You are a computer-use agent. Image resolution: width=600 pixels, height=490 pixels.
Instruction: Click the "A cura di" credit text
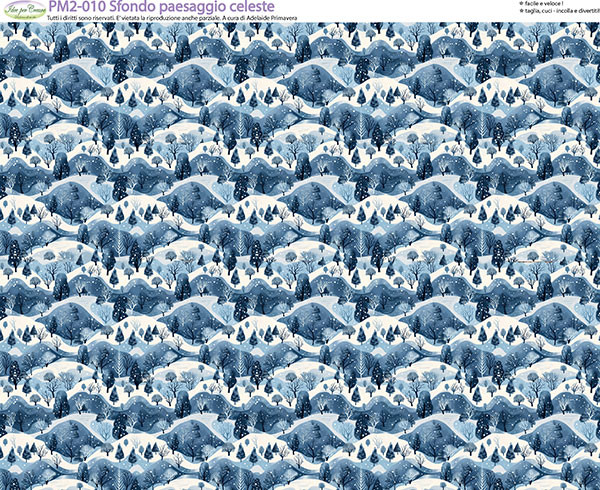pos(262,20)
